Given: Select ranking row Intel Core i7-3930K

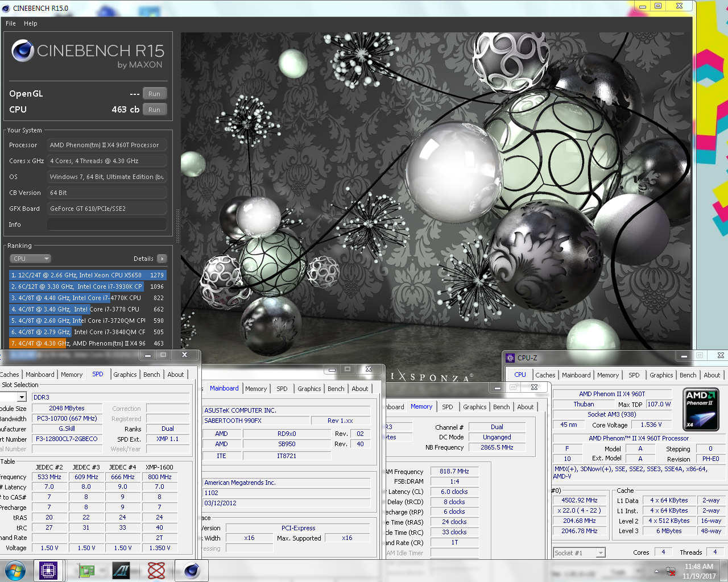Looking at the screenshot, I should tap(88, 286).
